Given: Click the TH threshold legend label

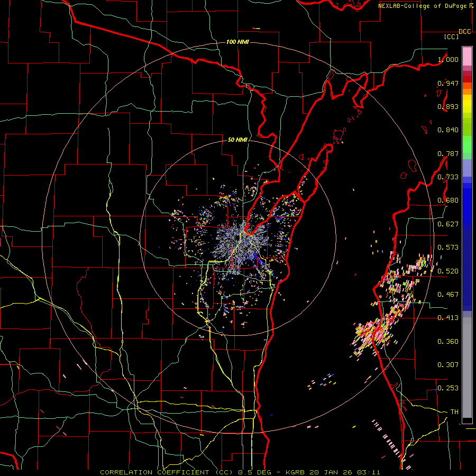Looking at the screenshot, I should [454, 412].
